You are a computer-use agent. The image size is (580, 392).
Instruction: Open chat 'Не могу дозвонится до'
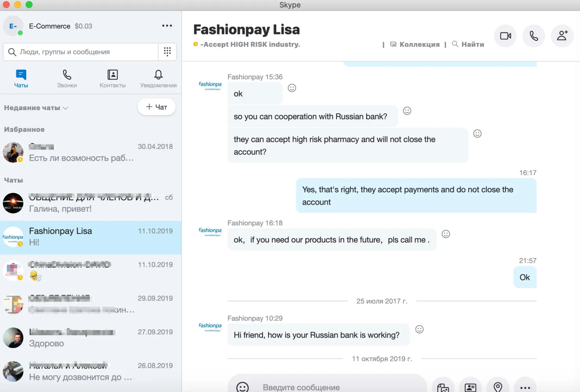91,372
